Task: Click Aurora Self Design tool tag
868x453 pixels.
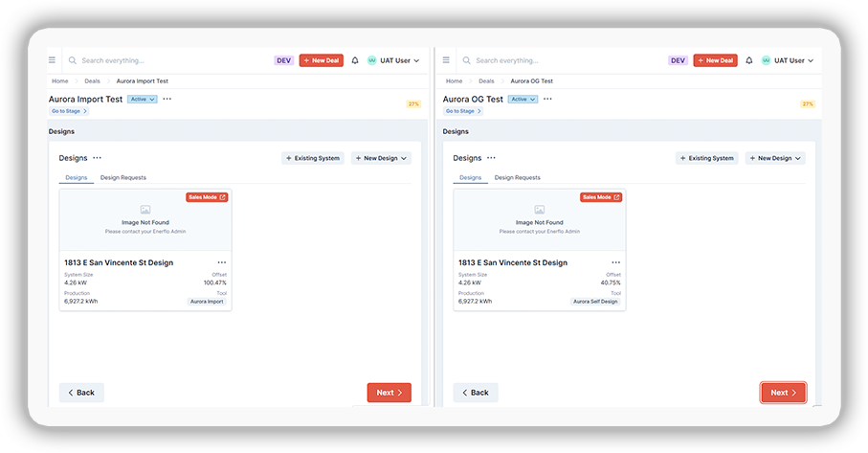Action: (595, 302)
